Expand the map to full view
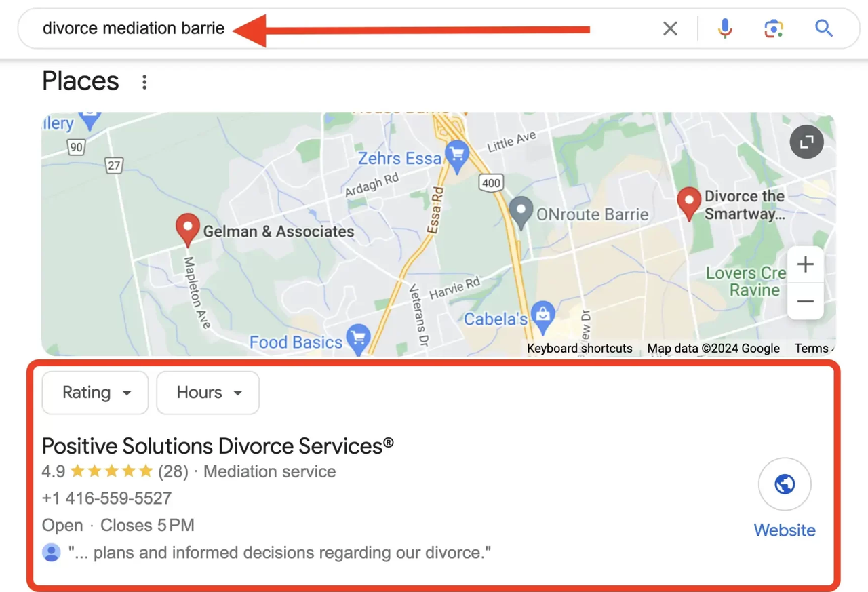 click(806, 142)
